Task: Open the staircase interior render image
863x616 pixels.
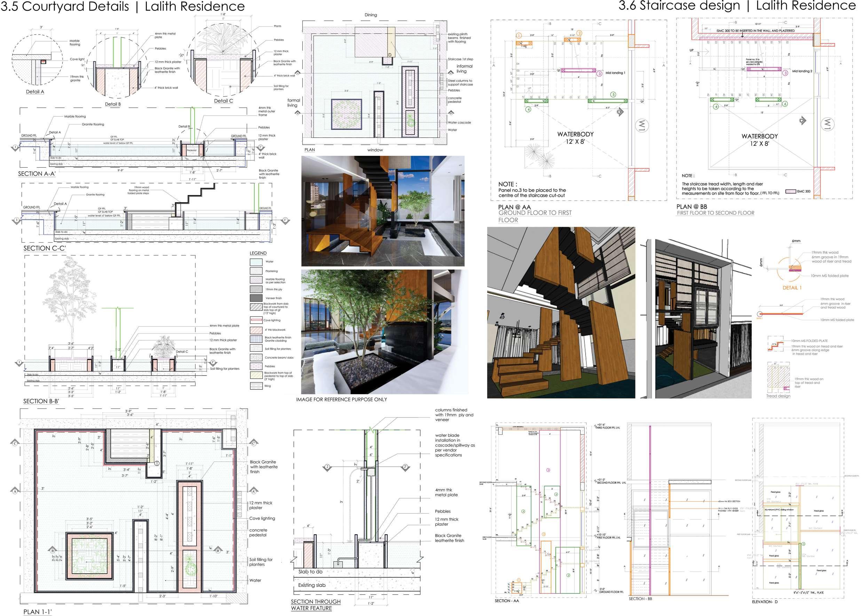Action: 382,211
